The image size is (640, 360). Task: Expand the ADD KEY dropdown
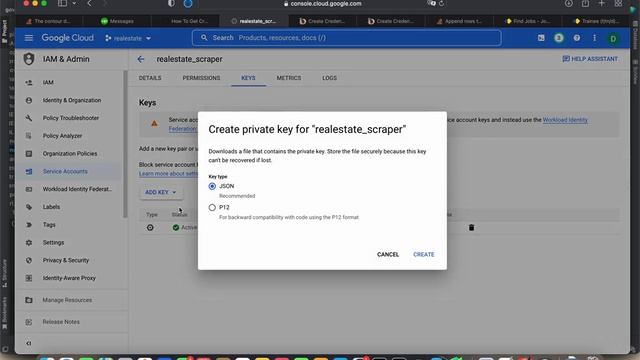[x=161, y=192]
